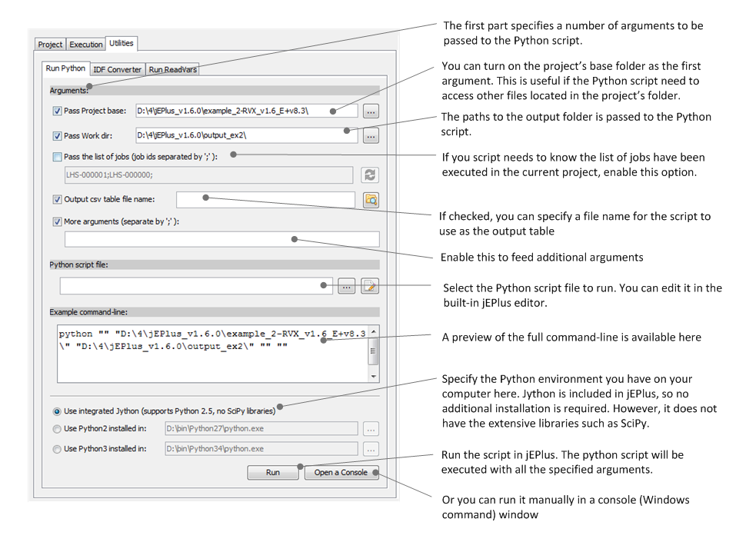
Task: Edit Python script in jEPlus editor icon
Action: pos(370,286)
